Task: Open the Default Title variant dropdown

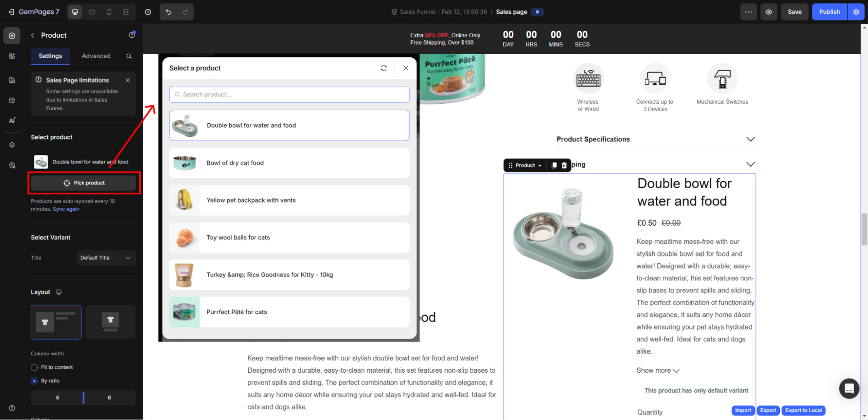Action: tap(106, 258)
